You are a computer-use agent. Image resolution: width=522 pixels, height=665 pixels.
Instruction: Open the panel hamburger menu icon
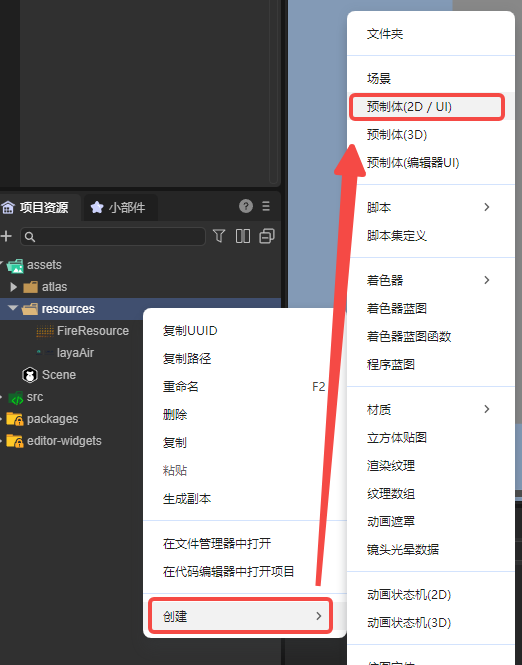(x=266, y=206)
